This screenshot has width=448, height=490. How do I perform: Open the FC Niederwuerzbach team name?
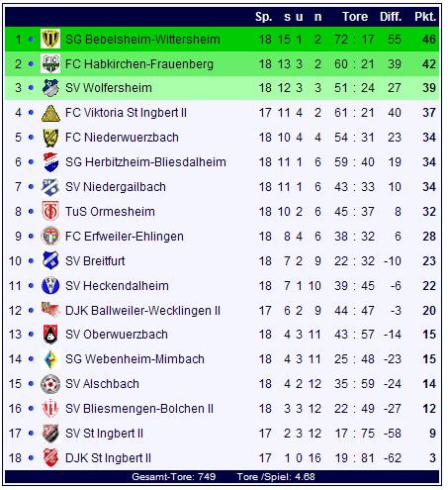coord(122,138)
